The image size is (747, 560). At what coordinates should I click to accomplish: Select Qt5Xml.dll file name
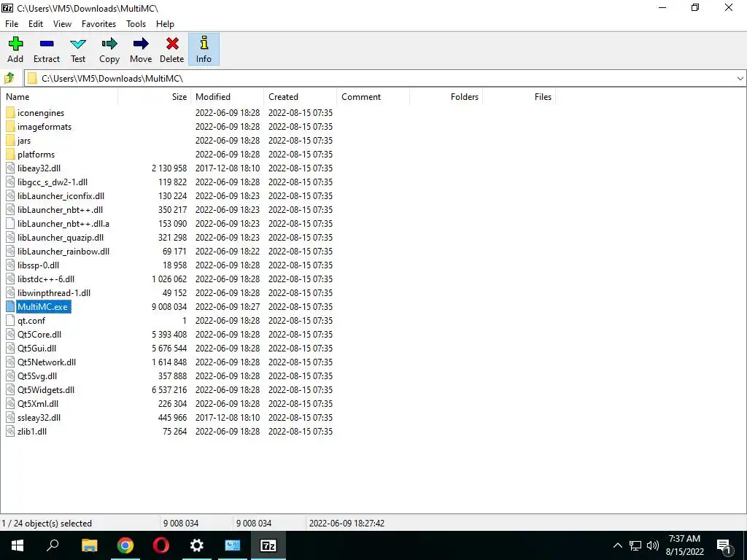coord(38,404)
